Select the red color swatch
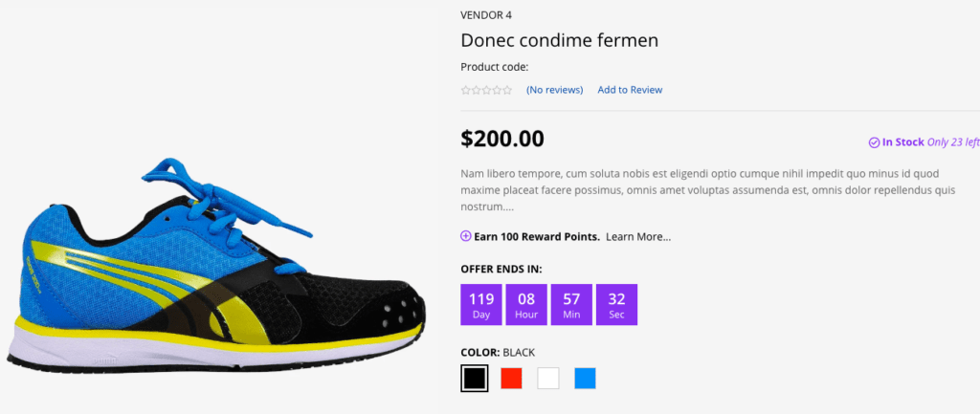This screenshot has width=980, height=414. [x=511, y=379]
